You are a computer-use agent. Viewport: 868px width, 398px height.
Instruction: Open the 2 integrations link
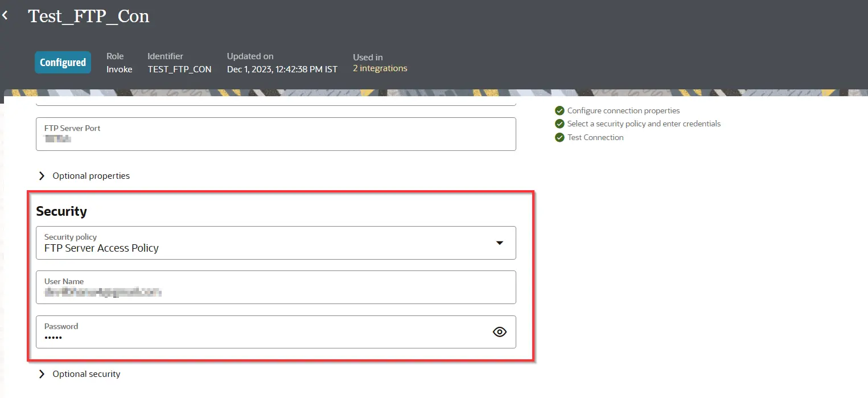click(x=380, y=68)
